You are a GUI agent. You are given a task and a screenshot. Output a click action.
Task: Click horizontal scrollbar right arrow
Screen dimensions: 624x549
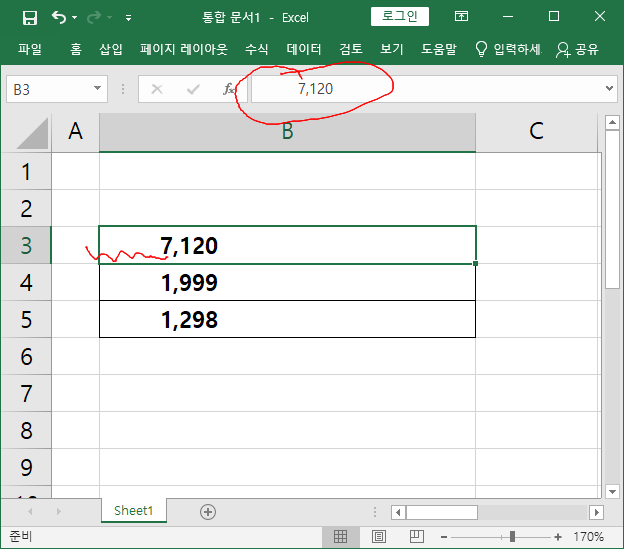coord(596,512)
